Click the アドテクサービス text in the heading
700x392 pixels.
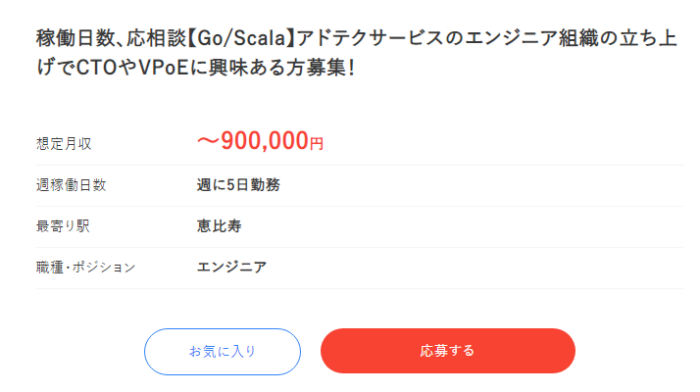tap(370, 38)
